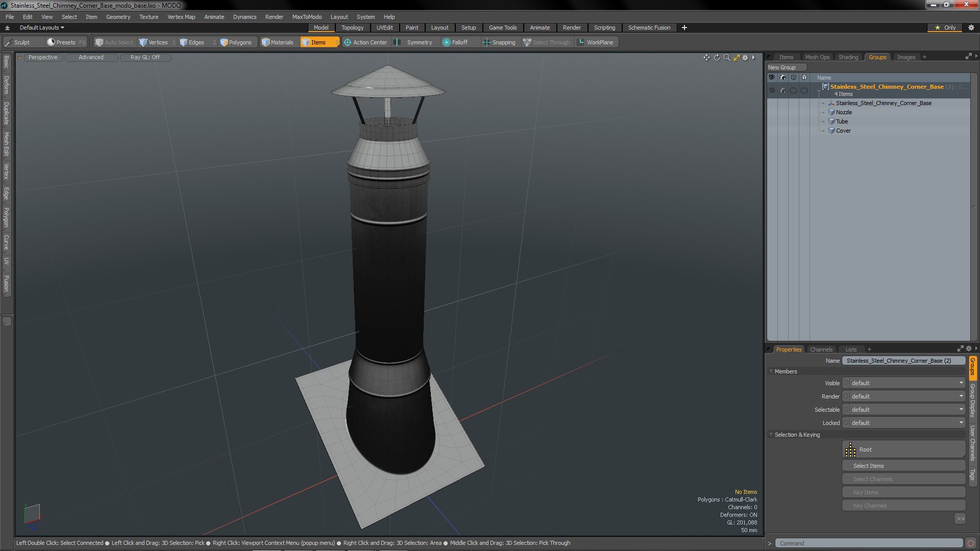
Task: Open the WorkPlane options
Action: [596, 42]
